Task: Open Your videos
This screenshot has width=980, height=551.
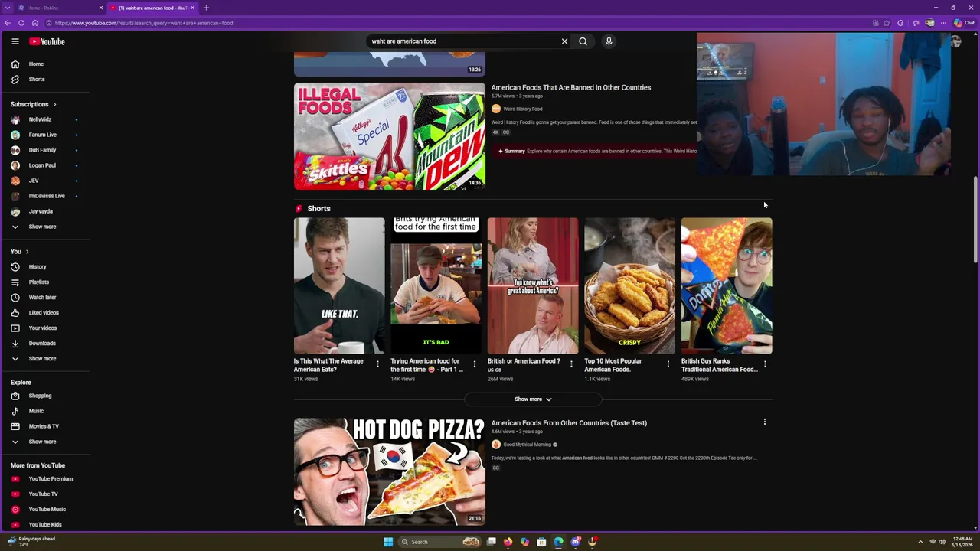Action: pyautogui.click(x=44, y=328)
